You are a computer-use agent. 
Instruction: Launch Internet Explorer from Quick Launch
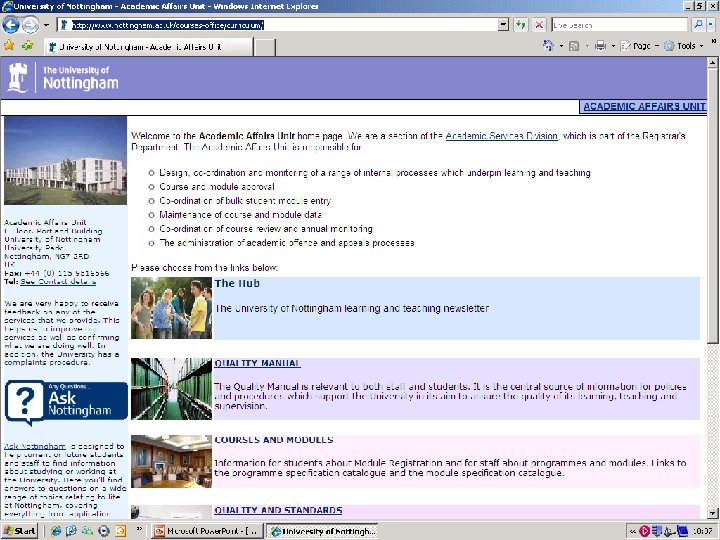(56, 531)
